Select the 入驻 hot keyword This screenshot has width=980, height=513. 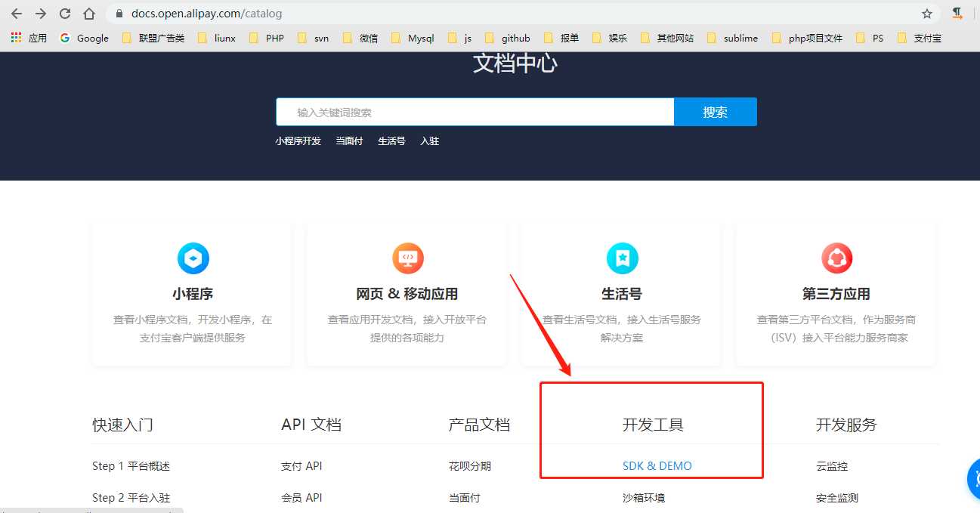[x=429, y=141]
